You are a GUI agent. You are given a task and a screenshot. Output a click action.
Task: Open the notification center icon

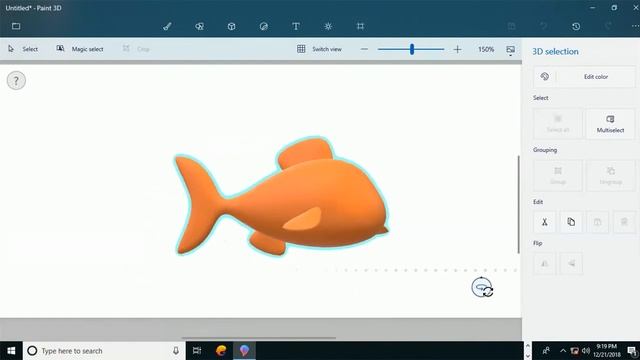coord(632,351)
